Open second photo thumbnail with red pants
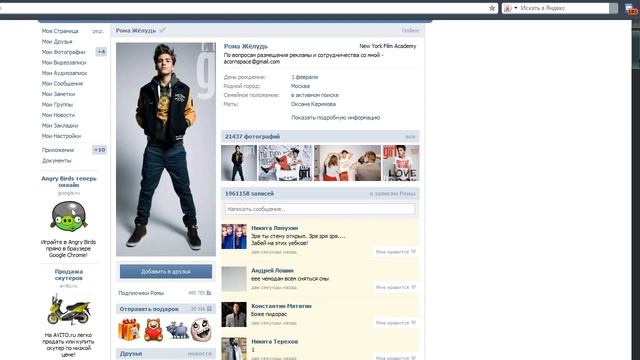The image size is (640, 360). [285, 163]
